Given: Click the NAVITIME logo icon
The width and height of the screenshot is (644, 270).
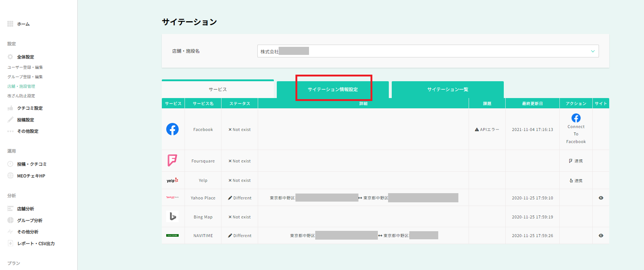Looking at the screenshot, I should 172,235.
